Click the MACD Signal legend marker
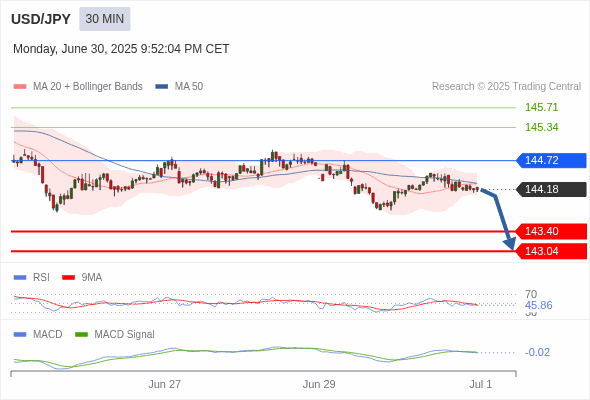 click(x=82, y=334)
